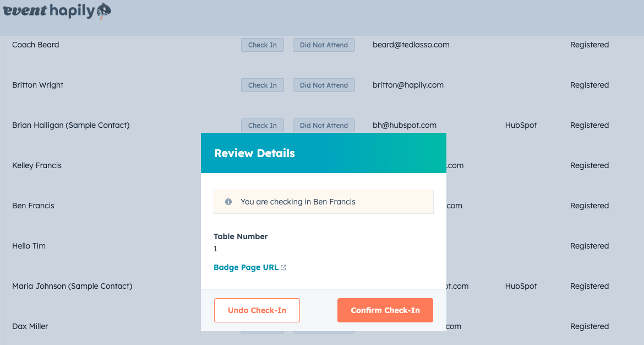Select the Coach Beard attendee name
This screenshot has height=345, width=644.
tap(36, 45)
